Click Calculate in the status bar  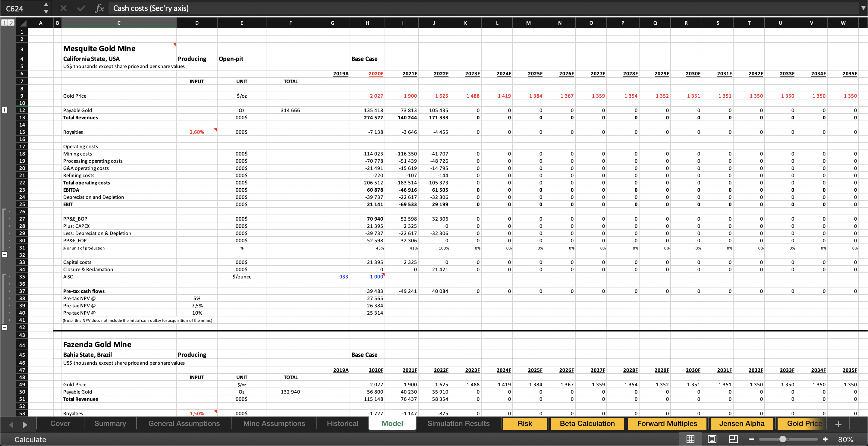[x=30, y=439]
